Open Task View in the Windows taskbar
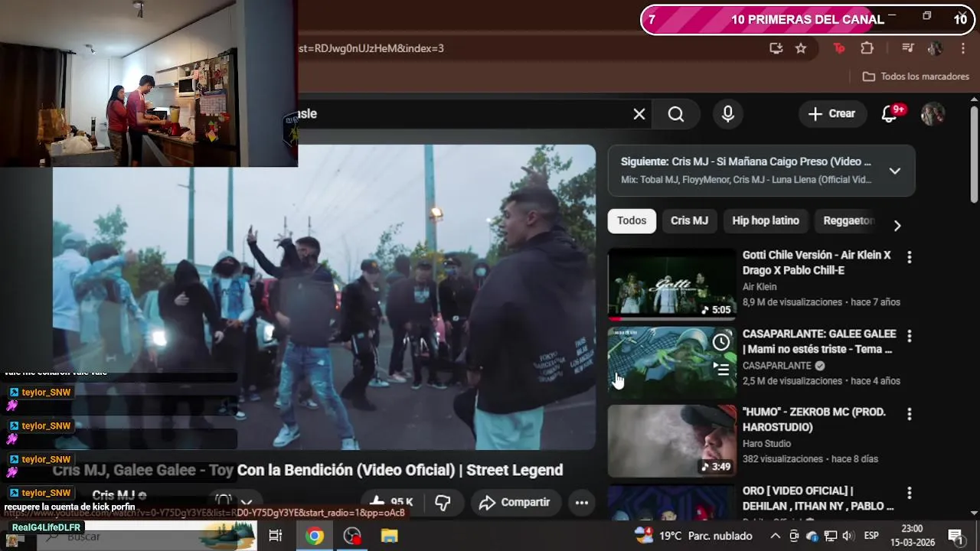 [x=276, y=536]
